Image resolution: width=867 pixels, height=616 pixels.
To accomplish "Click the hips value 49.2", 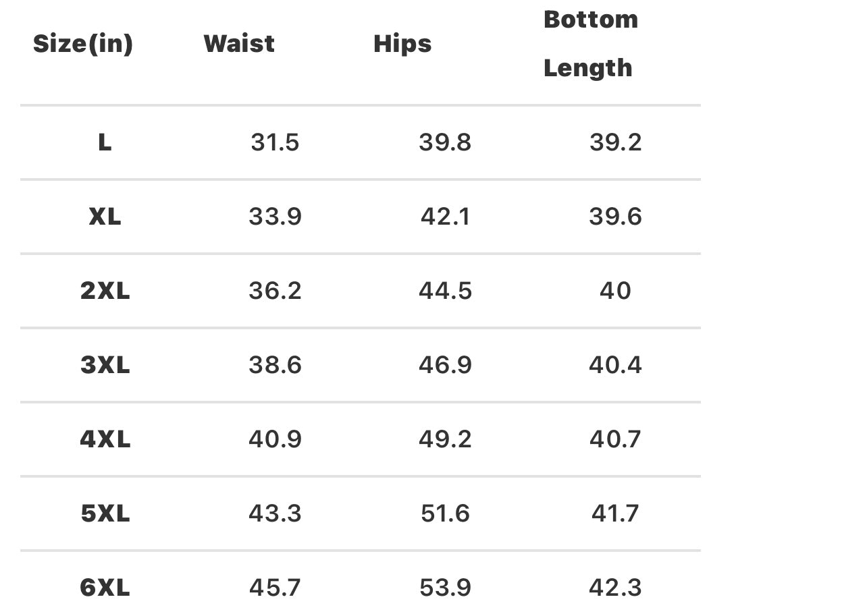I will pos(445,439).
